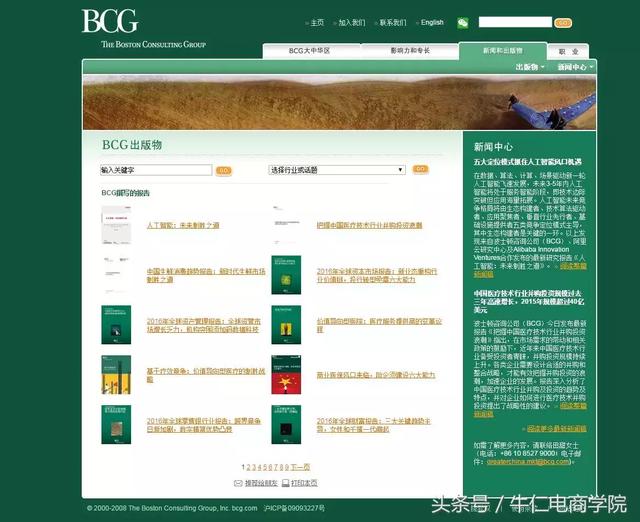Viewport: 640px width, 522px height.
Task: Open the 价值导向型医院 report link
Action: (379, 325)
